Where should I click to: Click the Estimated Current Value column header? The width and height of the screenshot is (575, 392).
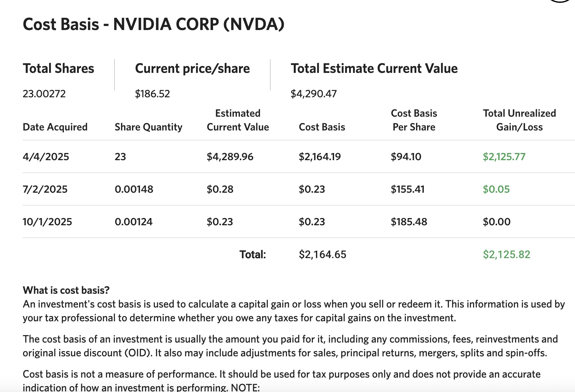pyautogui.click(x=238, y=120)
